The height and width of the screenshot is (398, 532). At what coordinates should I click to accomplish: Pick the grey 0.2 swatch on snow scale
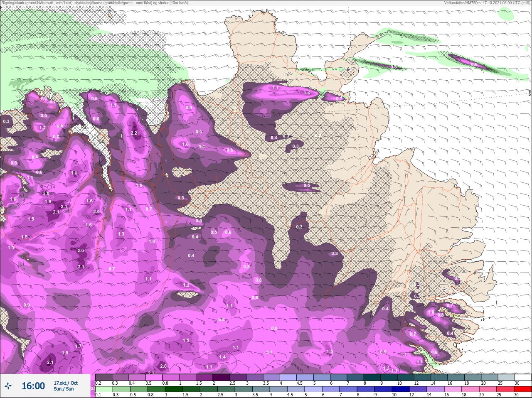[x=103, y=378]
